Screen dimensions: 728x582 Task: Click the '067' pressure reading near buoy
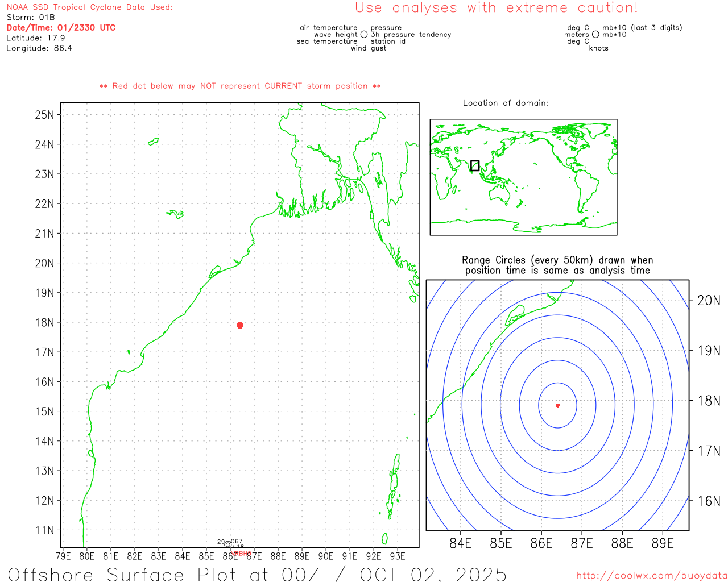pos(237,542)
